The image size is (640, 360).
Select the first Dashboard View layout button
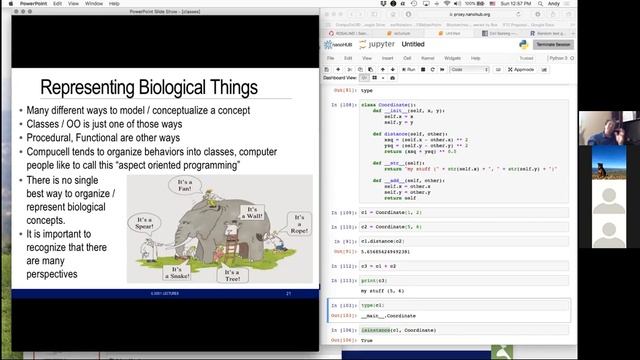point(364,78)
